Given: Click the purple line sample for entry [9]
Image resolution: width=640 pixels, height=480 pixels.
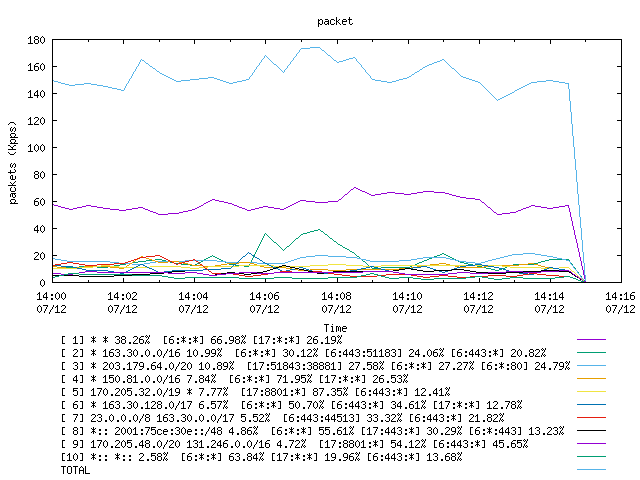Looking at the screenshot, I should coord(591,444).
